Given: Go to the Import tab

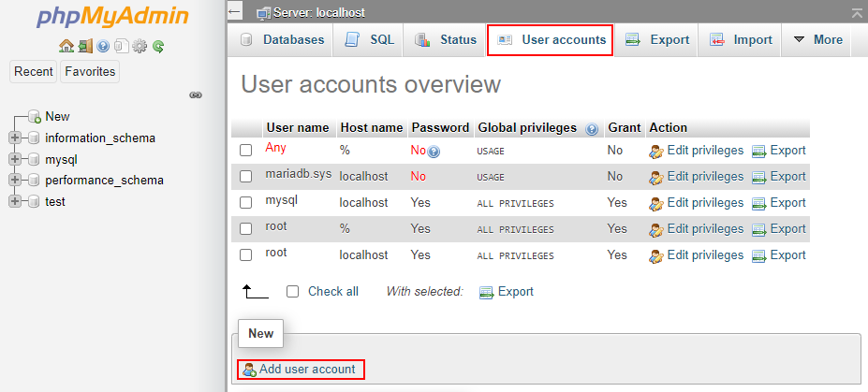Looking at the screenshot, I should click(x=740, y=40).
